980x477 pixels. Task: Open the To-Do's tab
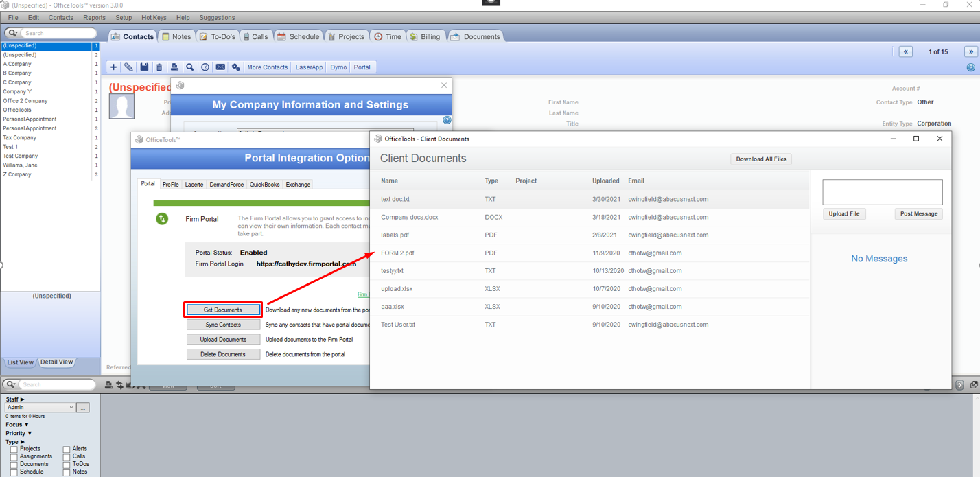click(x=218, y=36)
